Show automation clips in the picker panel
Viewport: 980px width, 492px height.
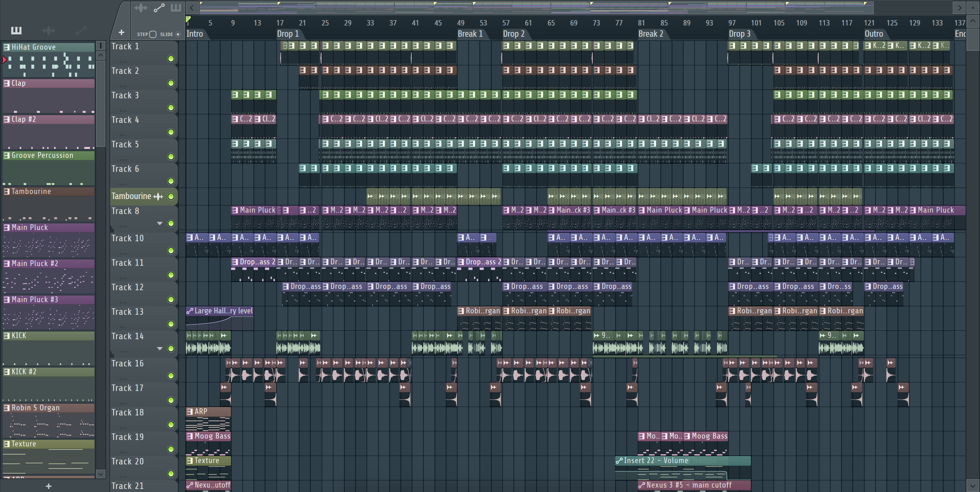tap(81, 30)
